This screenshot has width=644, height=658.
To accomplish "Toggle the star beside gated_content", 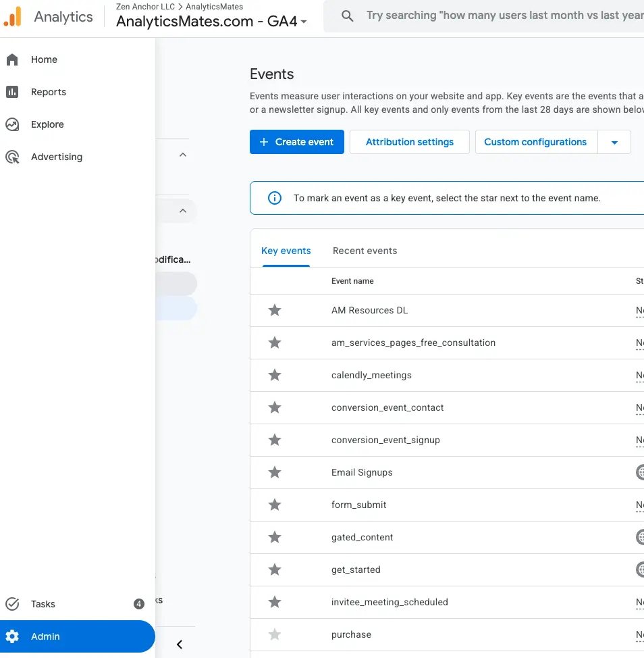I will [275, 537].
